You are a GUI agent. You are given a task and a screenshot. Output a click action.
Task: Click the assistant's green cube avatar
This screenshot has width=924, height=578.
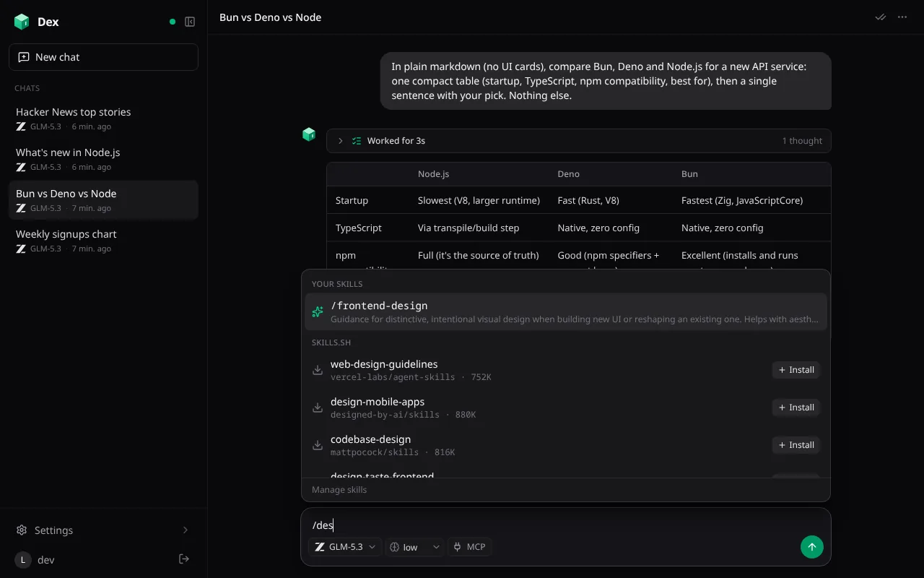coord(309,134)
